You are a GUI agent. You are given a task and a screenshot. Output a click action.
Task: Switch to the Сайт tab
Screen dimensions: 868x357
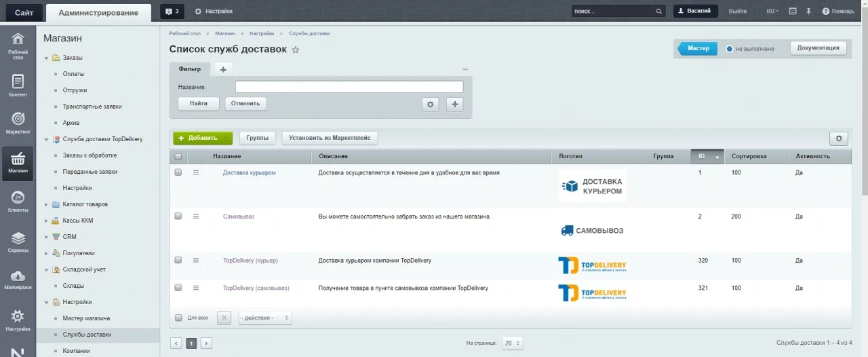[x=24, y=12]
